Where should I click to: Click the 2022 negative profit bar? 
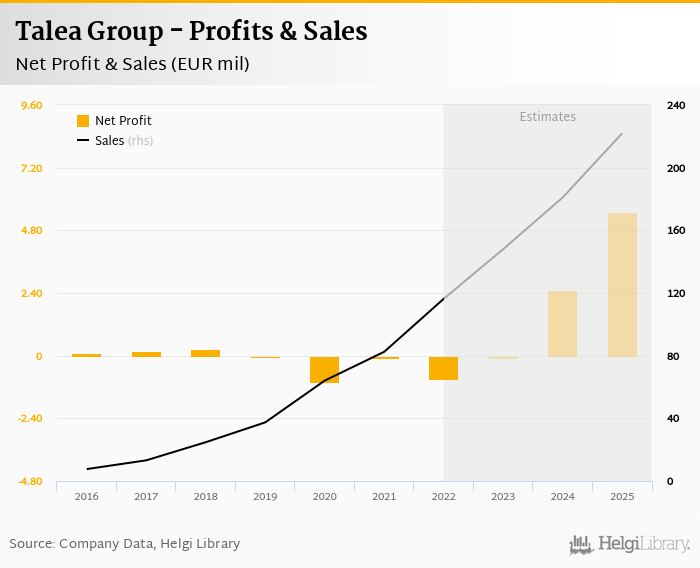pyautogui.click(x=443, y=368)
